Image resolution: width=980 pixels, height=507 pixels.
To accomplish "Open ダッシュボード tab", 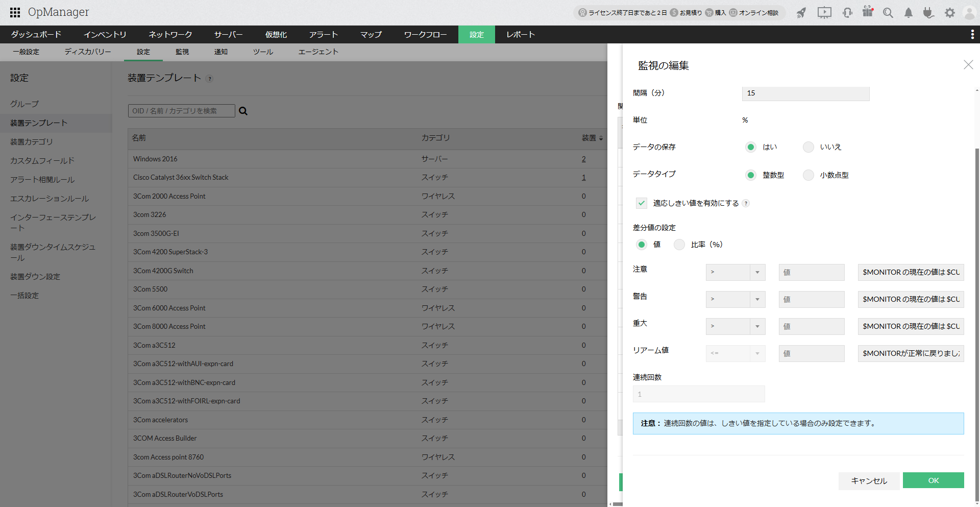I will pyautogui.click(x=36, y=34).
